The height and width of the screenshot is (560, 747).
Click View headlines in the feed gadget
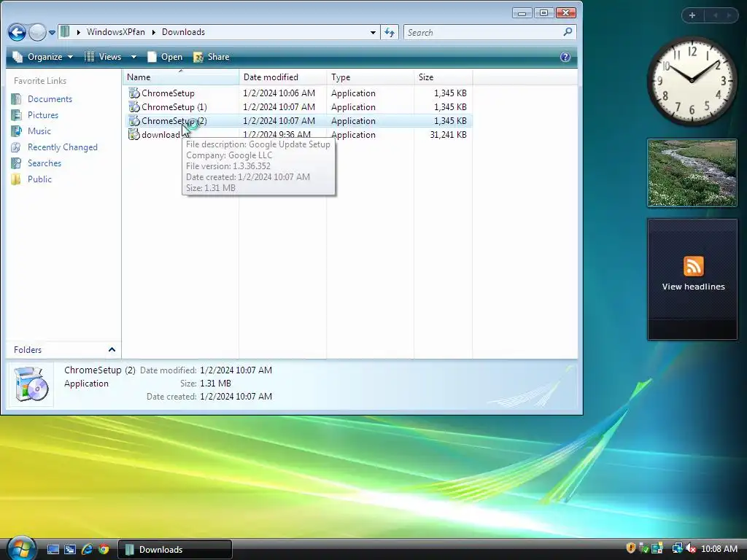pos(693,287)
